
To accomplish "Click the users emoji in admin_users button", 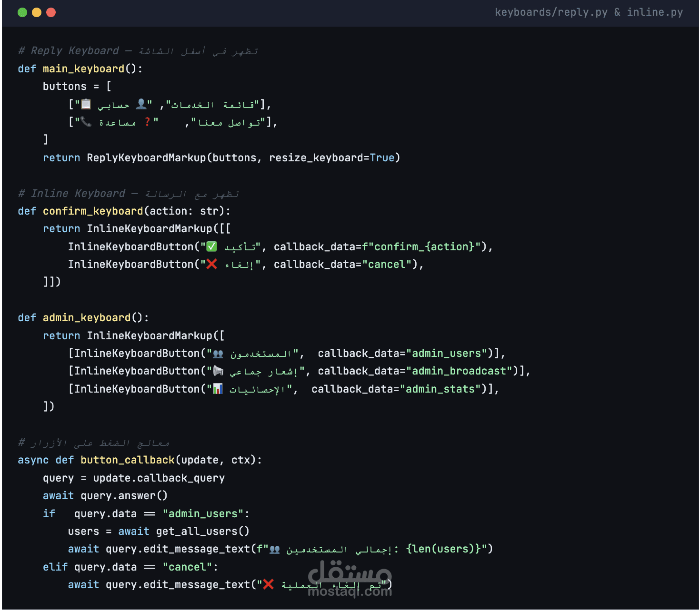I will 218,354.
